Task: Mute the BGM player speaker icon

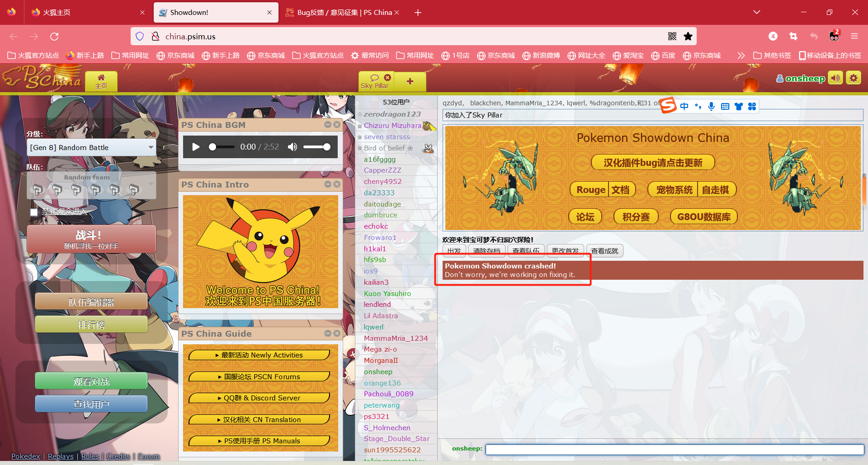Action: pyautogui.click(x=292, y=147)
